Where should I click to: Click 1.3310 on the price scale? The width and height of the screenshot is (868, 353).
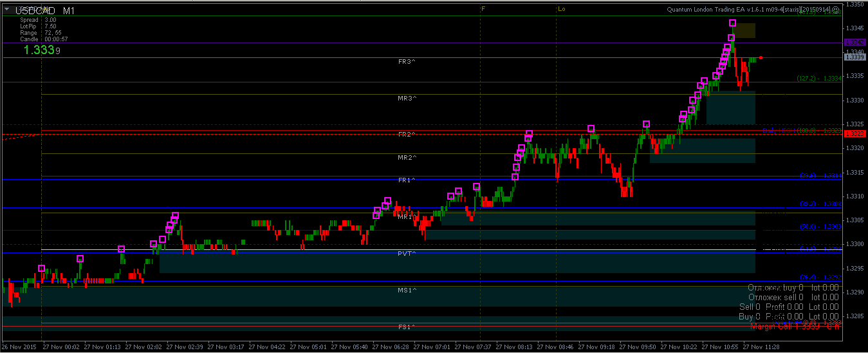click(x=854, y=196)
